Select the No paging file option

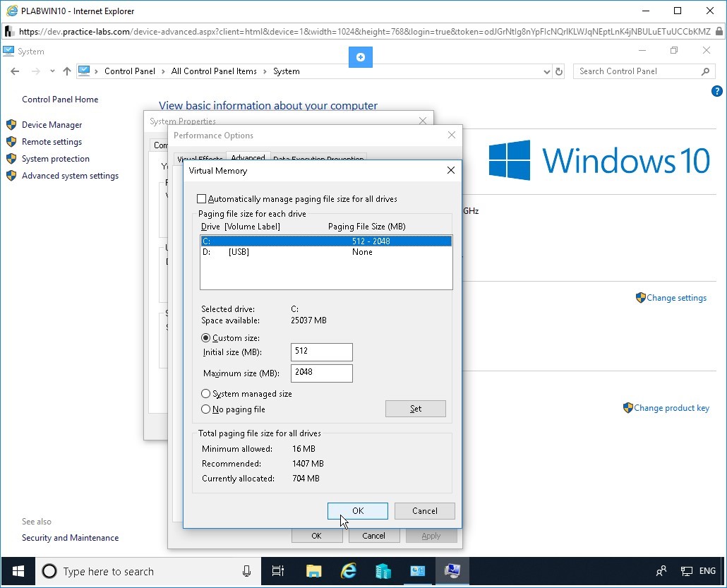[206, 409]
